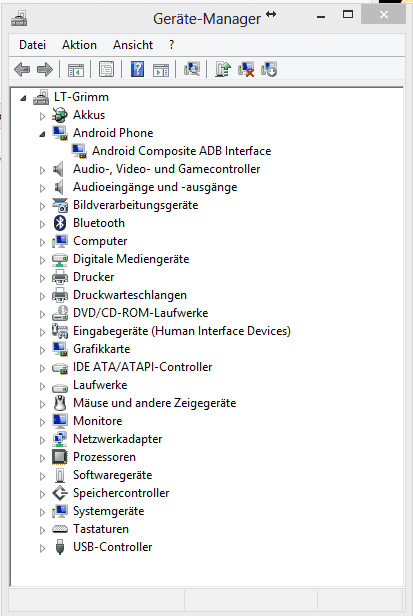
Task: Expand the USB-Controller category
Action: pyautogui.click(x=42, y=548)
